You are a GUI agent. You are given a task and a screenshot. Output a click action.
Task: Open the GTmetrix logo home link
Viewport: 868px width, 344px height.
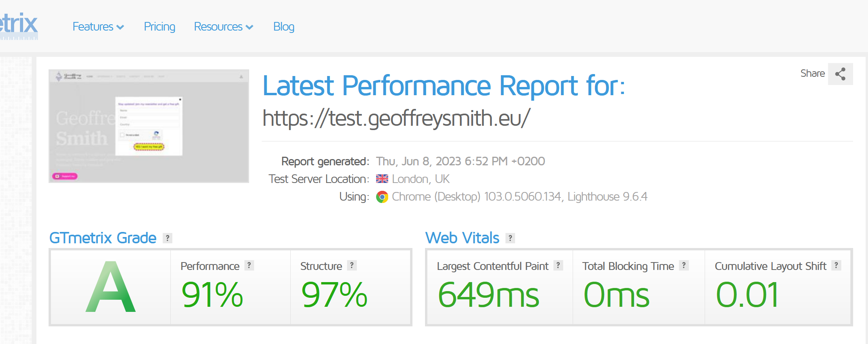coord(19,25)
